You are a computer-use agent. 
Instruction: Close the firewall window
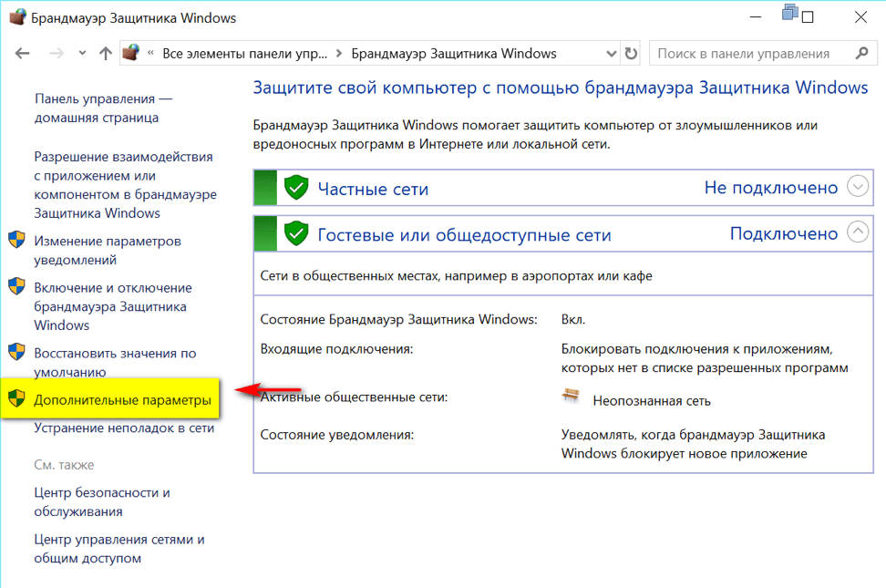click(860, 17)
